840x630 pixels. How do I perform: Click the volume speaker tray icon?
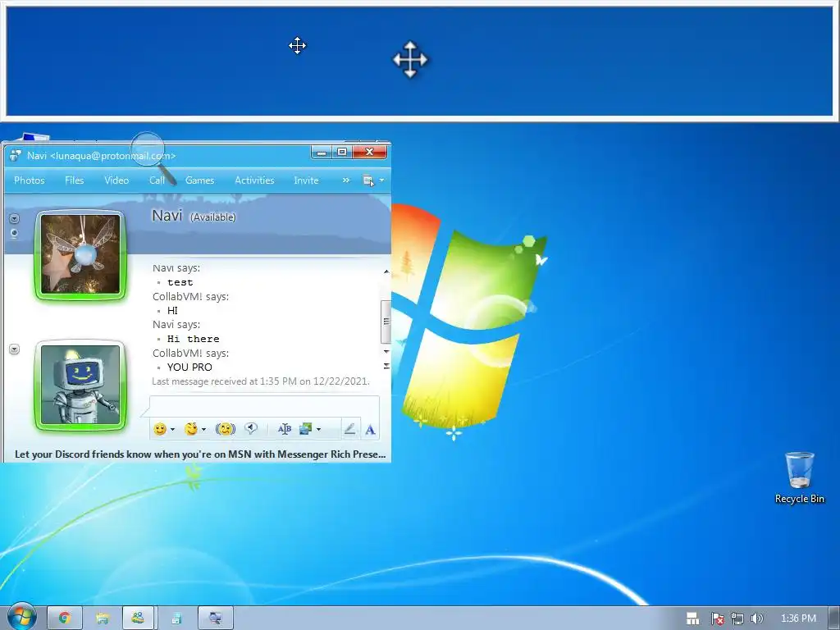(756, 619)
